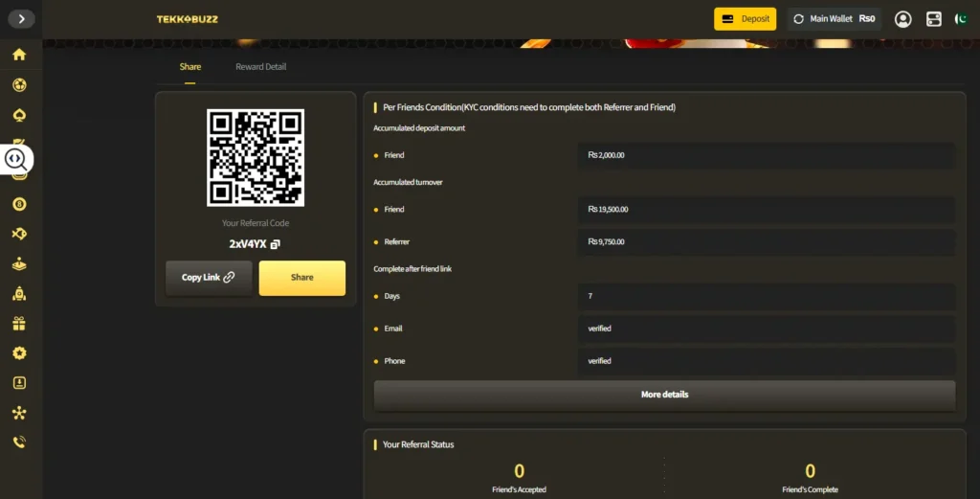Click the Your Referral Status heading
This screenshot has height=499, width=980.
click(x=418, y=444)
